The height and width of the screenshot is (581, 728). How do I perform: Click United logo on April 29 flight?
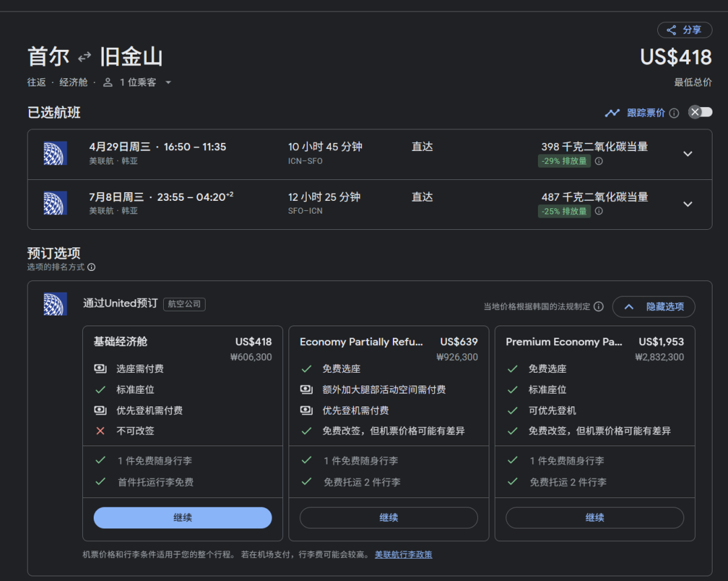click(x=55, y=154)
